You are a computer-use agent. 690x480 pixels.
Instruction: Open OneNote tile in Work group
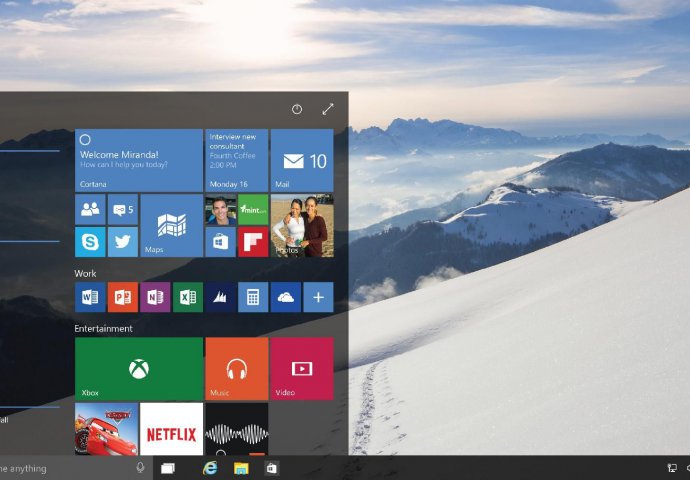155,297
